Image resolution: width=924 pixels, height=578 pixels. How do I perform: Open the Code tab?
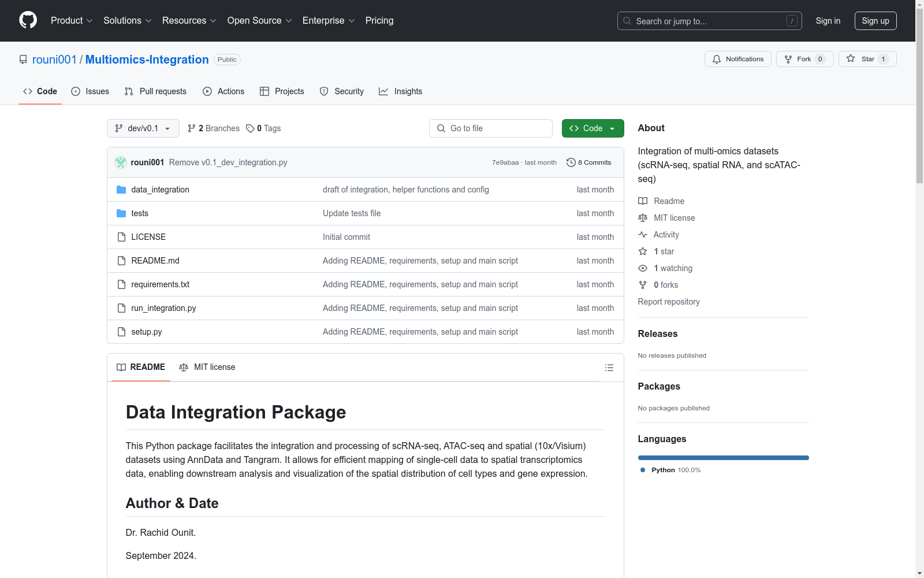[40, 91]
